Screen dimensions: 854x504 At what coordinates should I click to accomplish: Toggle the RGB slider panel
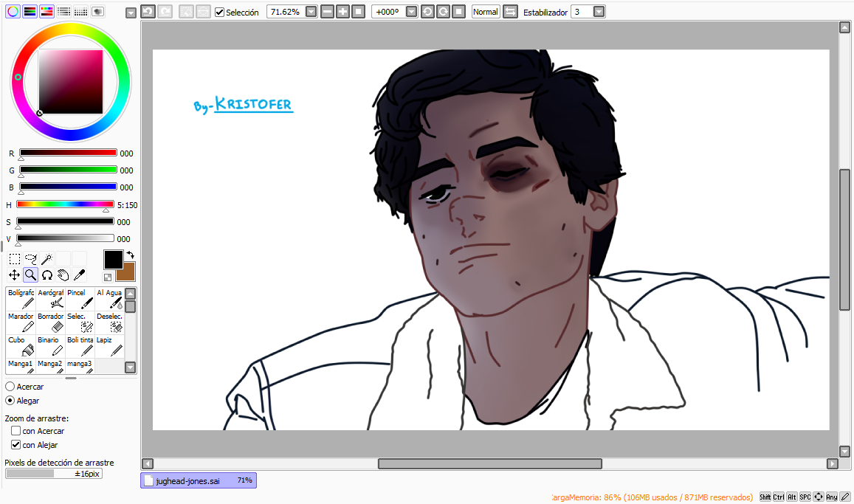tap(30, 11)
